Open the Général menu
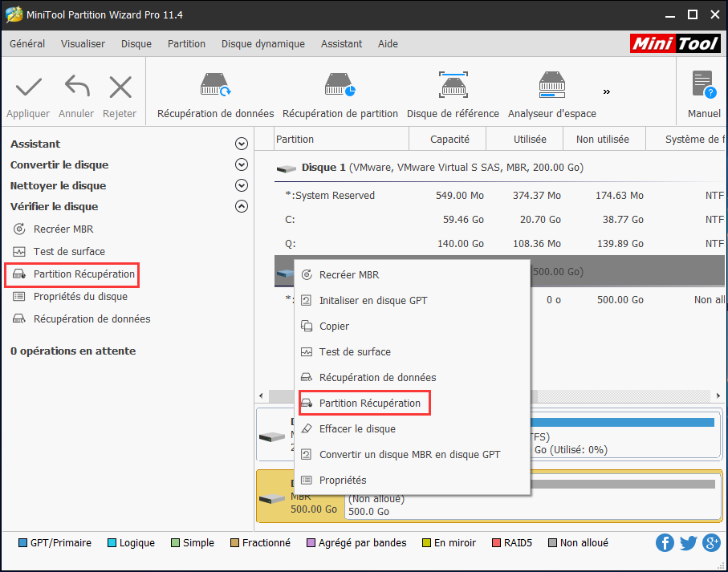 point(27,43)
